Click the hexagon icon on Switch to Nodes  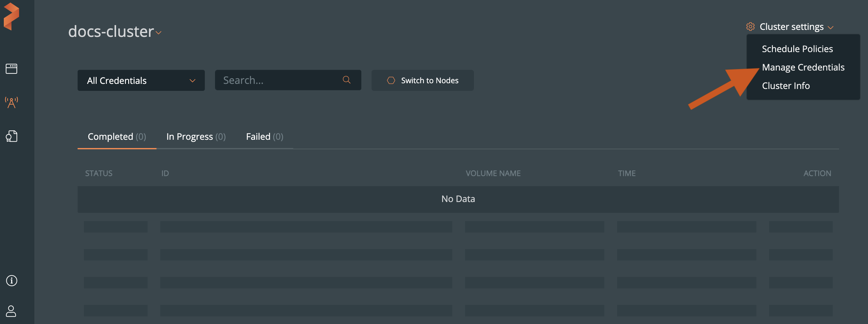[391, 80]
